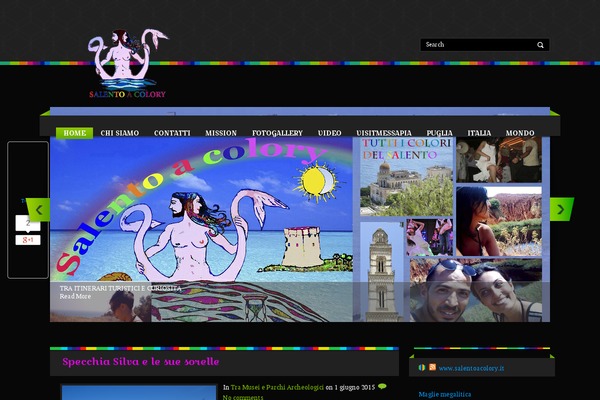The height and width of the screenshot is (400, 600).
Task: Open the MONDO menu item
Action: [x=520, y=133]
